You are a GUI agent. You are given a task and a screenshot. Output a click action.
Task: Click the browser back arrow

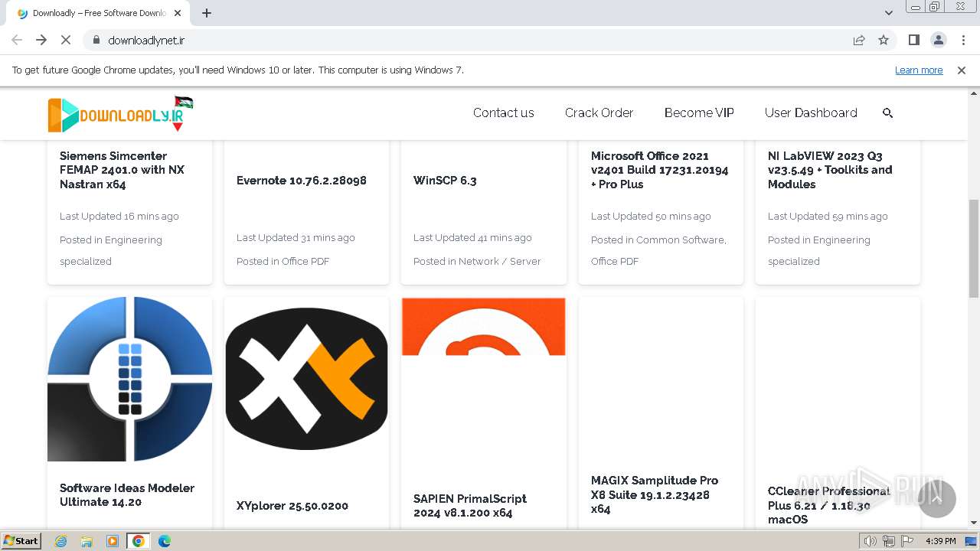tap(17, 40)
